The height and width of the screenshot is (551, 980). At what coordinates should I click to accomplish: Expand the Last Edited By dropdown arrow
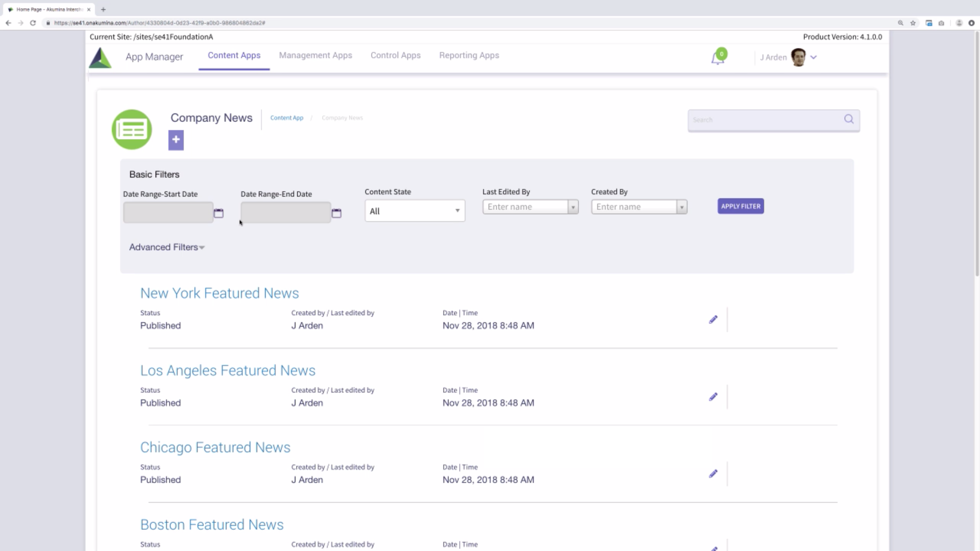573,207
